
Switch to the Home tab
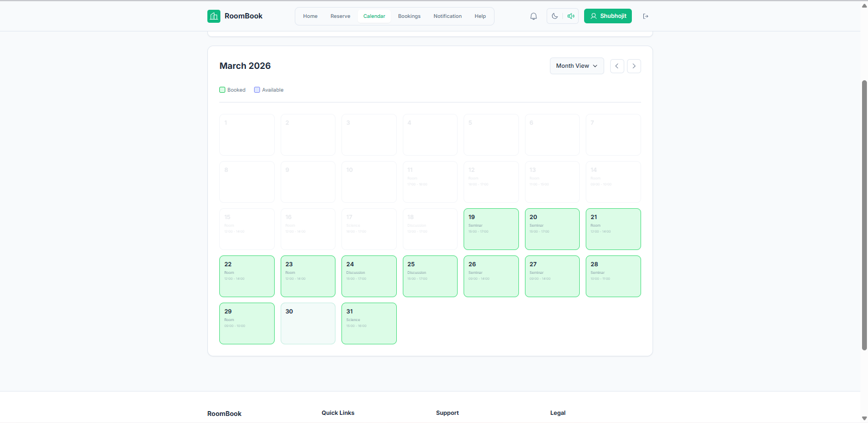pyautogui.click(x=310, y=16)
